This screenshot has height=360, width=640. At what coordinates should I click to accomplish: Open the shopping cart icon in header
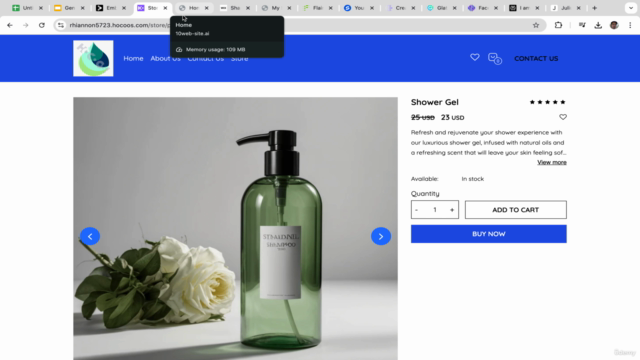pyautogui.click(x=495, y=58)
